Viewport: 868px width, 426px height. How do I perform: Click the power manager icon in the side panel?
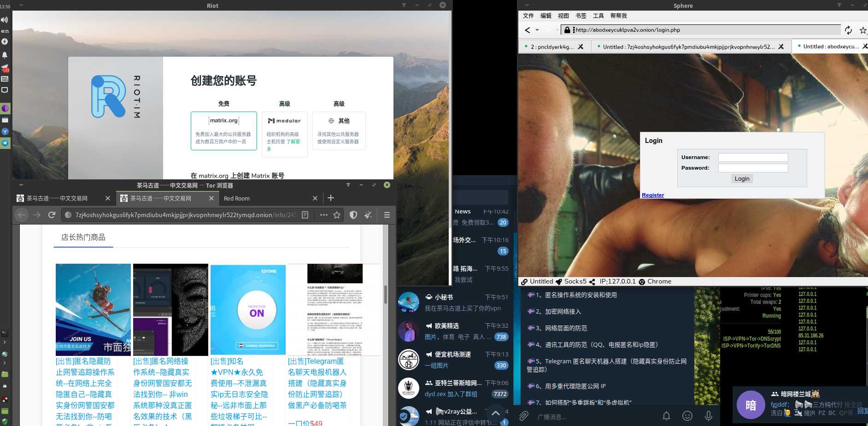(x=5, y=41)
